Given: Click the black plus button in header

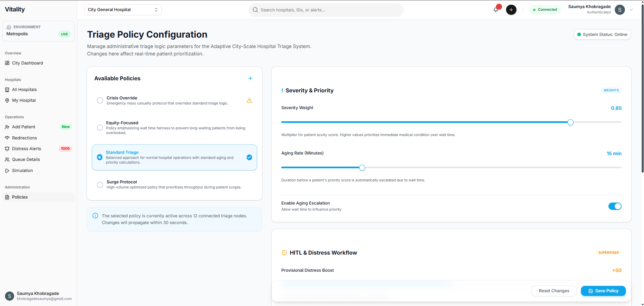Looking at the screenshot, I should (511, 10).
